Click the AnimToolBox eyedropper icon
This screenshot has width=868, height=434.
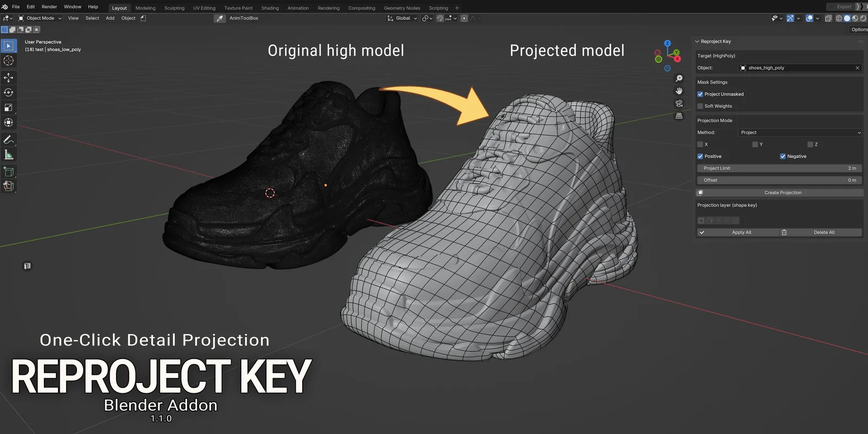220,18
